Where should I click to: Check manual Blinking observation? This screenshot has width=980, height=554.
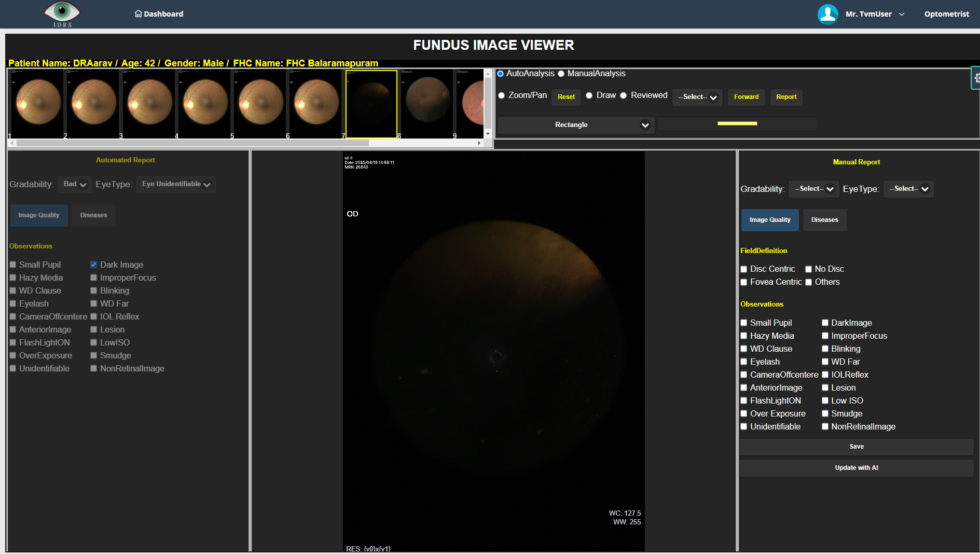825,349
